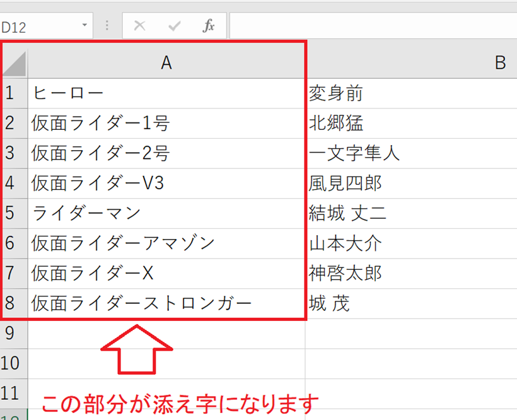Click the Name Box showing D12
This screenshot has height=420, width=517.
[x=38, y=26]
